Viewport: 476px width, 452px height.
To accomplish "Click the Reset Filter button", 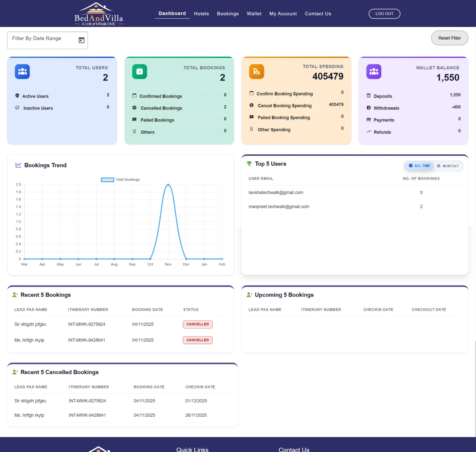I will tap(449, 38).
